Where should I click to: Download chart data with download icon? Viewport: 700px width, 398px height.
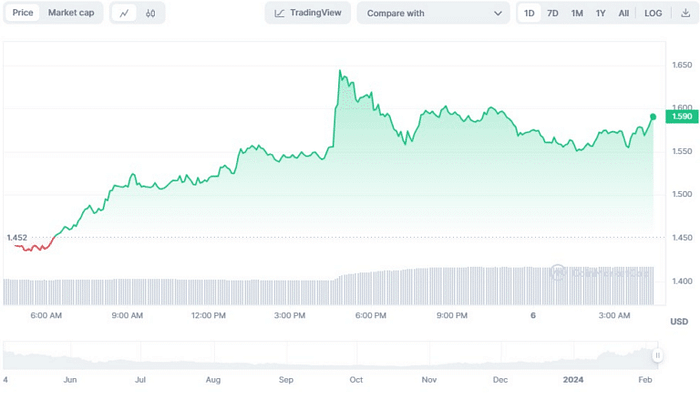pos(685,13)
